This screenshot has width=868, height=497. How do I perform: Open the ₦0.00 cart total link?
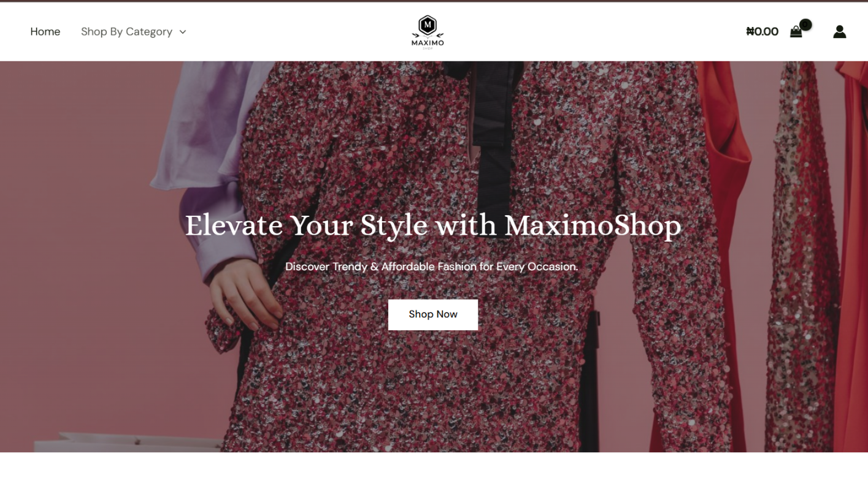(x=762, y=31)
